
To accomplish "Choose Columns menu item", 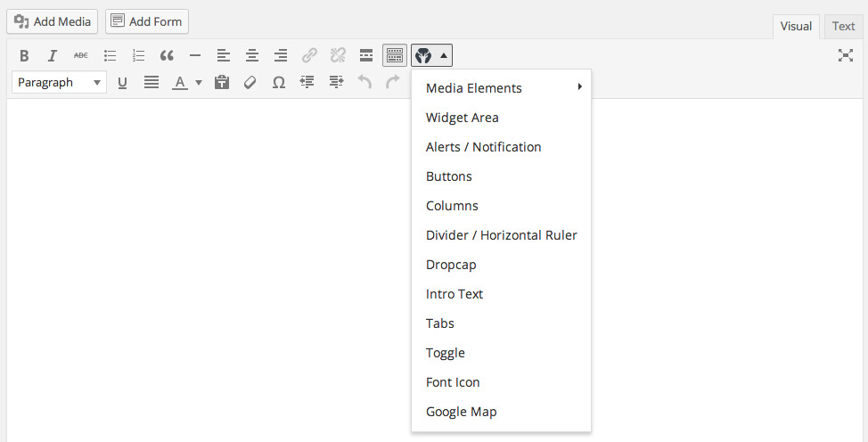I will pos(502,206).
